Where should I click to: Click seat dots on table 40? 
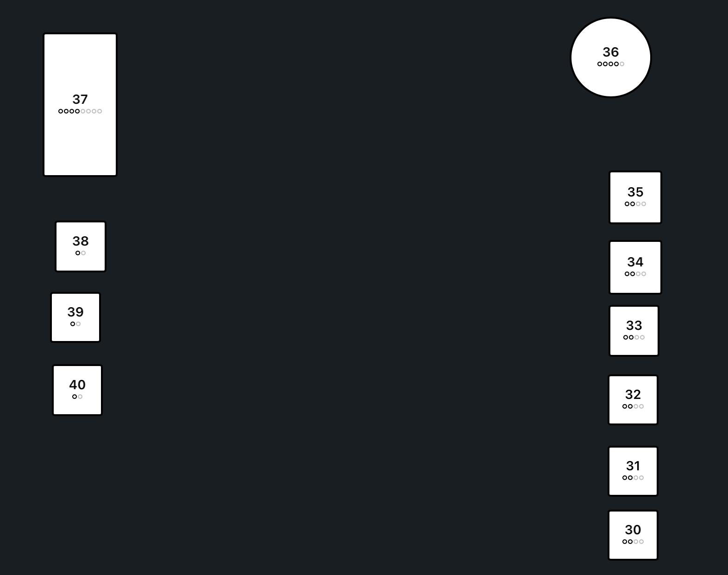tap(77, 397)
